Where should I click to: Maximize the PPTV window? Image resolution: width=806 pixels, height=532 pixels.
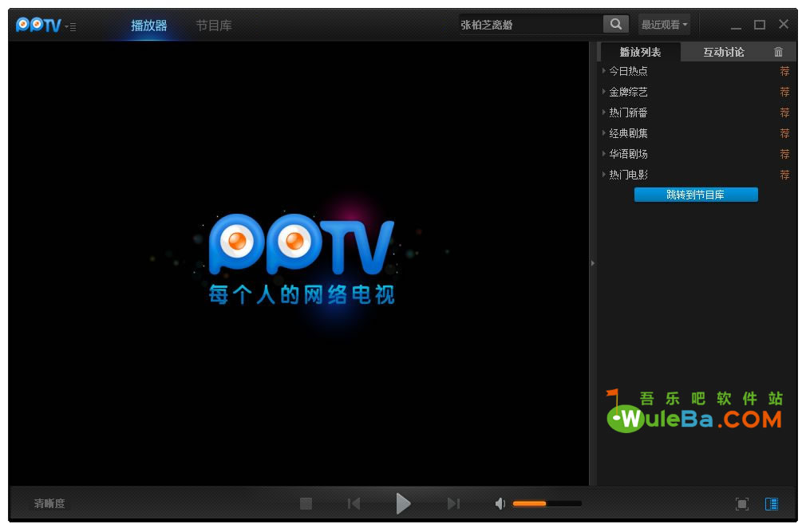coord(760,25)
